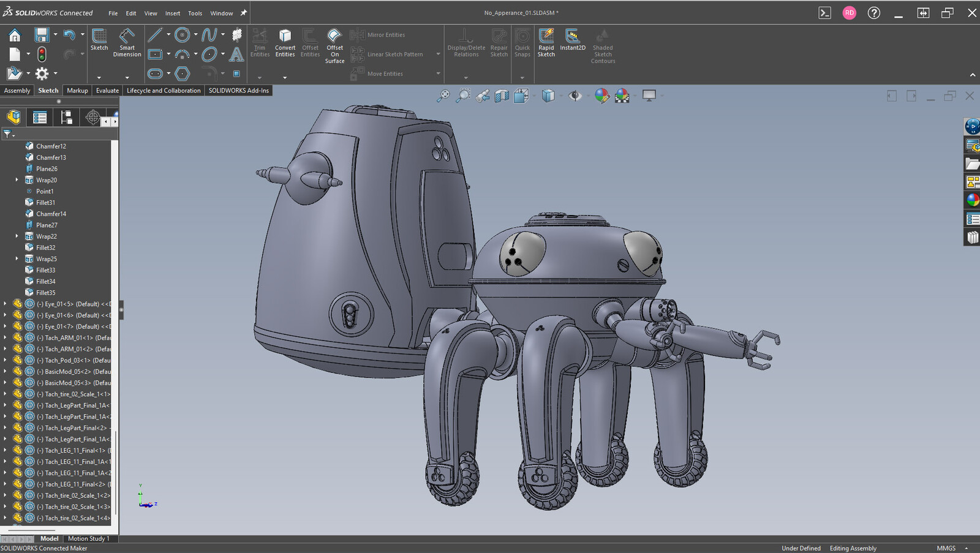The height and width of the screenshot is (553, 980).
Task: Expand the Eye_01<5> component node
Action: point(5,304)
